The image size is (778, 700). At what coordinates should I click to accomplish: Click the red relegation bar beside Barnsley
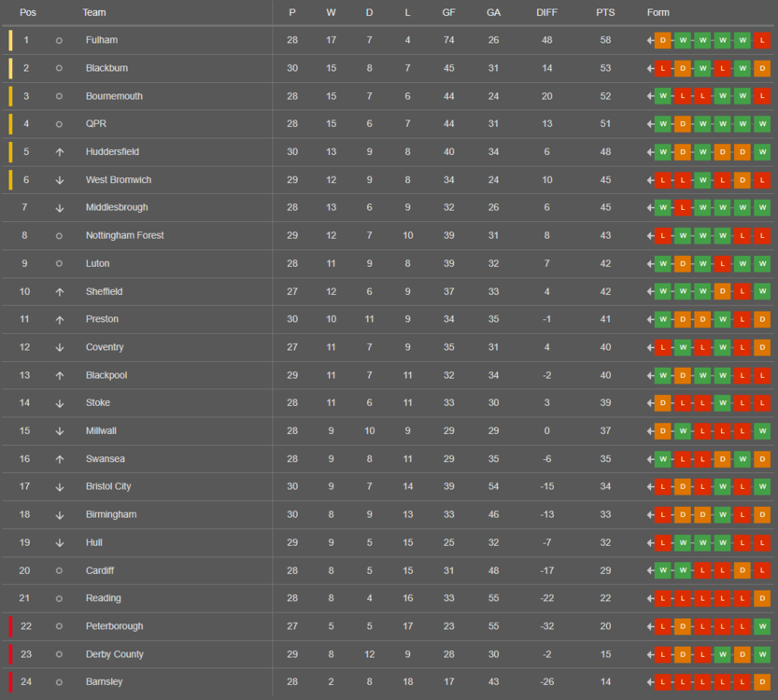pos(10,682)
